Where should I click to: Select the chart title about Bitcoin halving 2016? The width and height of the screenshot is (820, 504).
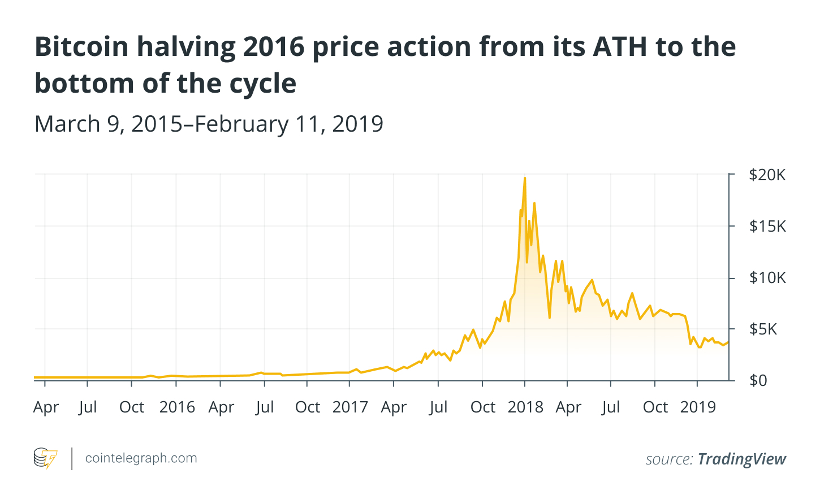385,64
